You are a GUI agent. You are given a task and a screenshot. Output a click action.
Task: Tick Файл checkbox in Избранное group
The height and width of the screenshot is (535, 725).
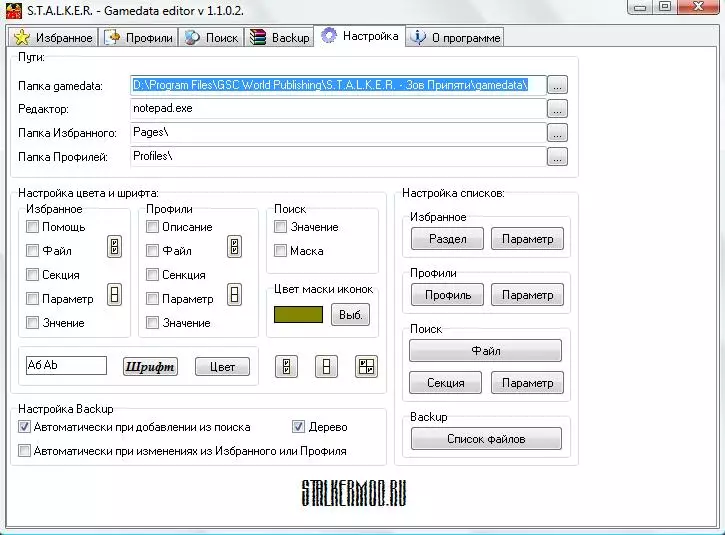coord(32,251)
